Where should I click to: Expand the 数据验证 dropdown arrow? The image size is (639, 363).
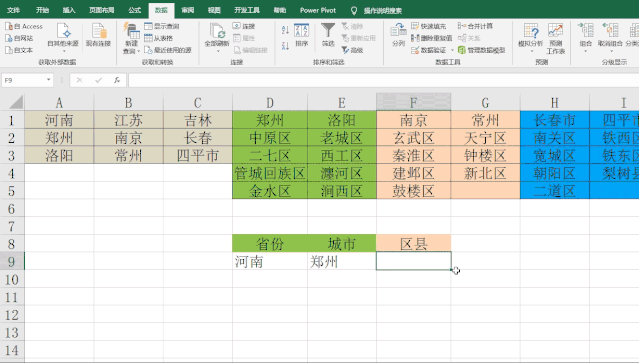tap(452, 51)
